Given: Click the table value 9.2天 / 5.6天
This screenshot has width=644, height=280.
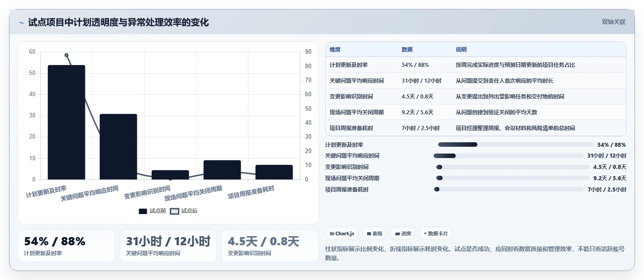Looking at the screenshot, I should point(417,112).
